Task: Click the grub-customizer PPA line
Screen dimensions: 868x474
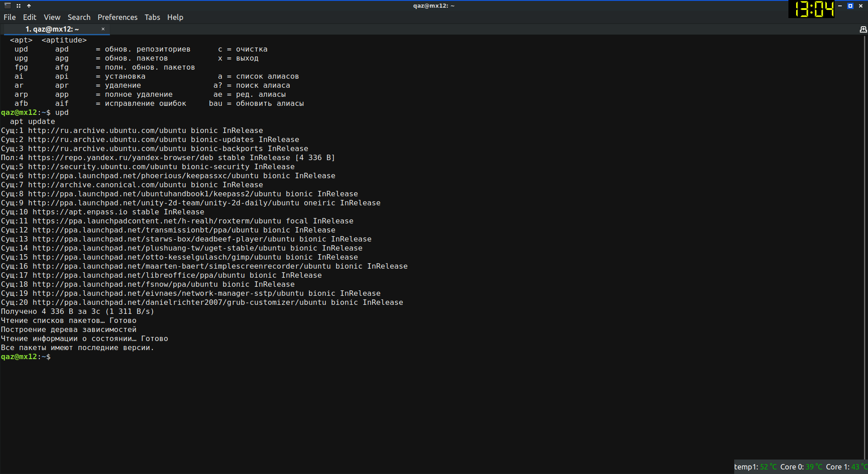Action: click(x=202, y=302)
